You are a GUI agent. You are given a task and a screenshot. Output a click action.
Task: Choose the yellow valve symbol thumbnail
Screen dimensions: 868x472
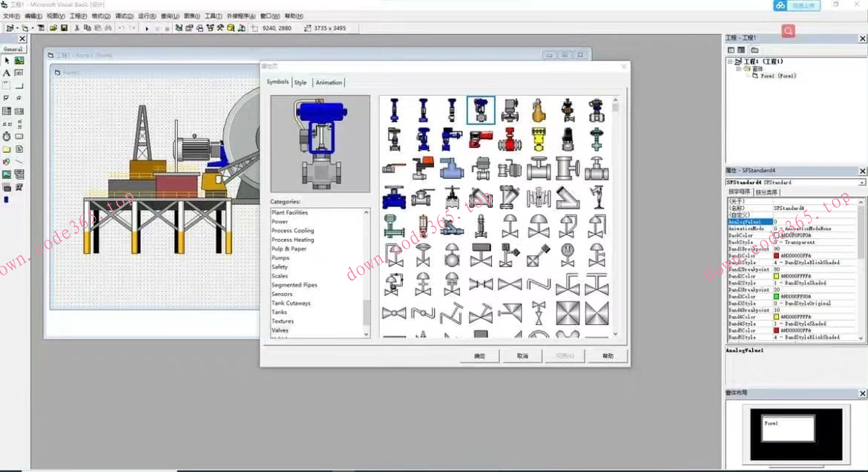coord(539,138)
